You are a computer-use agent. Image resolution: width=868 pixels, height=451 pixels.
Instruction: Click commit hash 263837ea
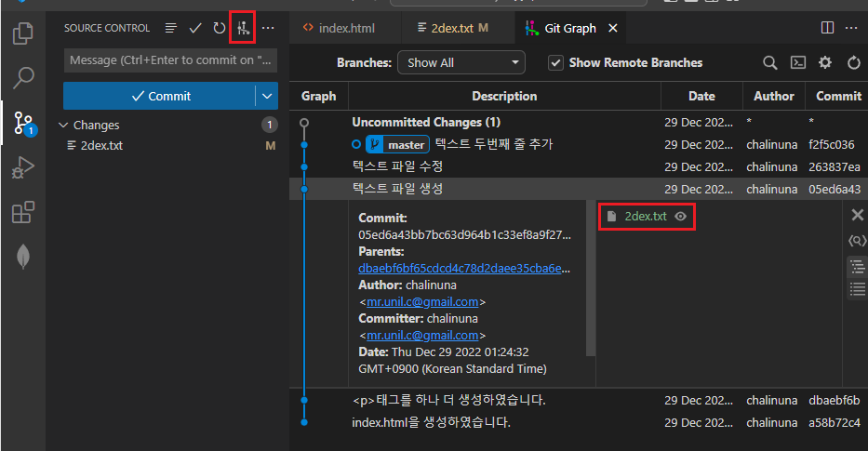(835, 166)
